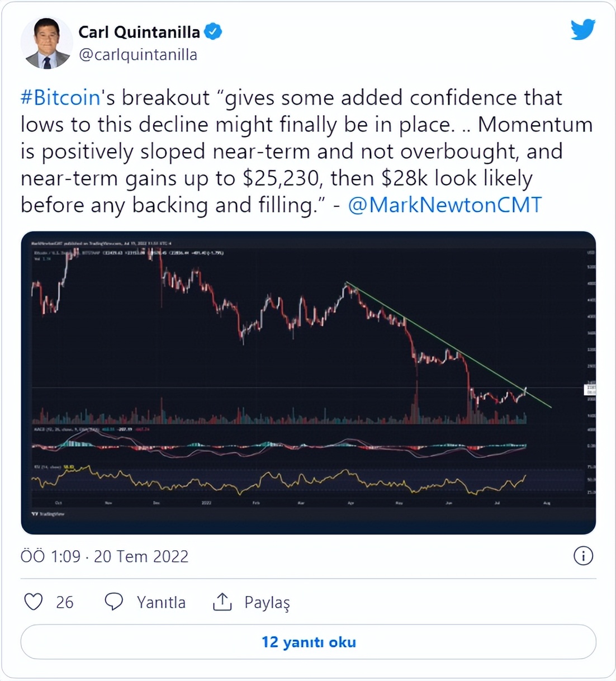Open Carl Quintanilla's profile avatar
616x681 pixels.
tap(46, 43)
